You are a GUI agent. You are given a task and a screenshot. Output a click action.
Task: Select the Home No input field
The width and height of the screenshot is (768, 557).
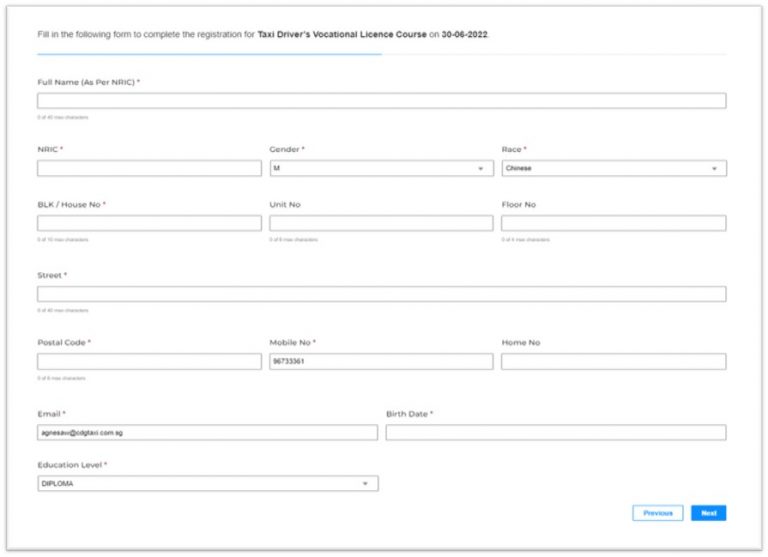click(x=613, y=361)
